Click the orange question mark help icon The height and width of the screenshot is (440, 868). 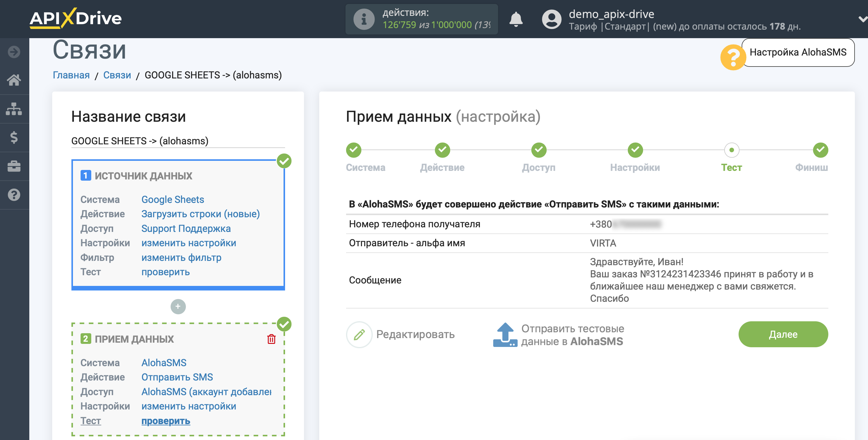tap(732, 57)
